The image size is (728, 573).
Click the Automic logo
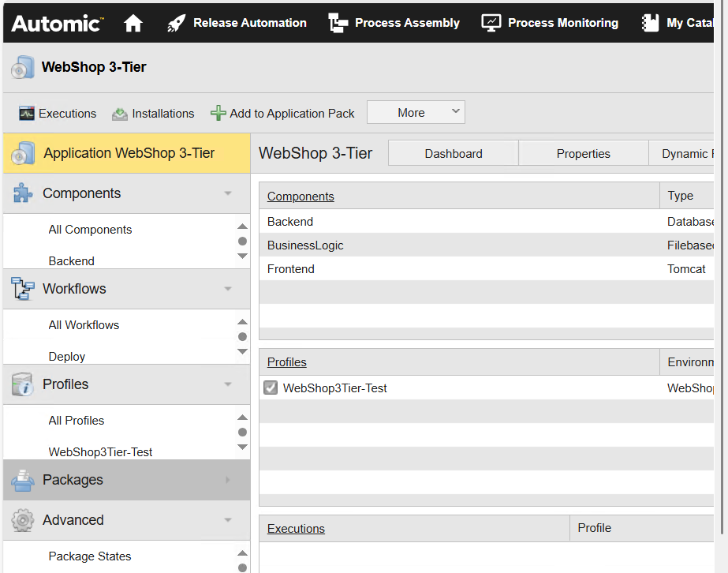point(57,23)
